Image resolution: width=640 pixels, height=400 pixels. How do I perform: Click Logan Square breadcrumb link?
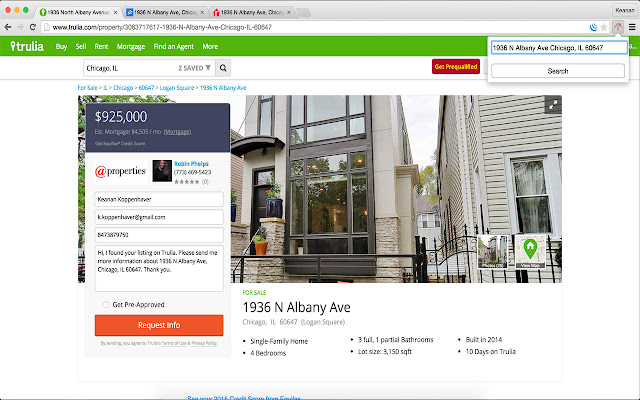pyautogui.click(x=177, y=88)
